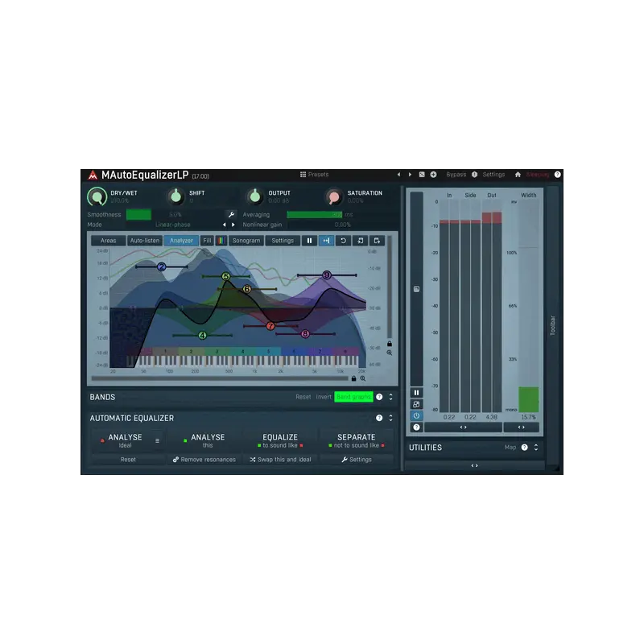Click Swap this and ideal

[280, 460]
